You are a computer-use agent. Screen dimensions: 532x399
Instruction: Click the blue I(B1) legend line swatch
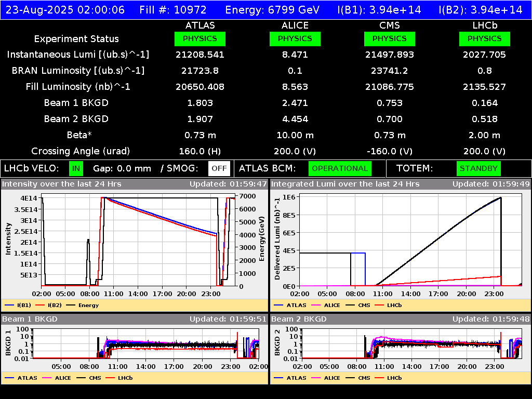pos(9,305)
